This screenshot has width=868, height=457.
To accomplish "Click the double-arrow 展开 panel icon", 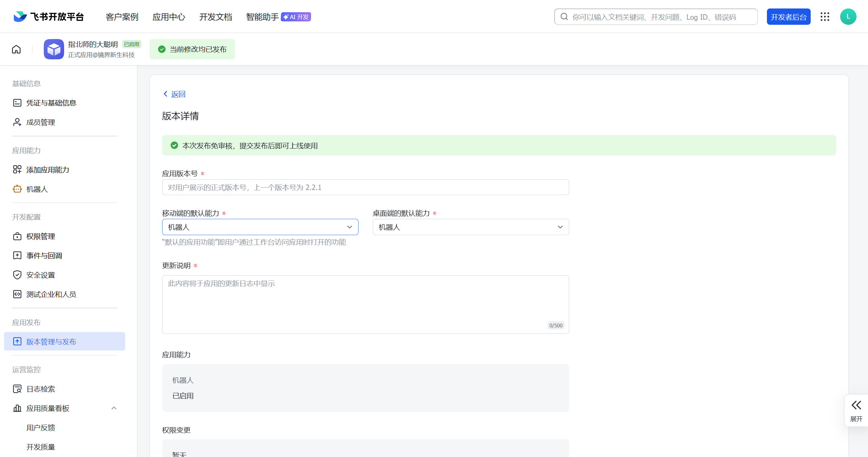I will (856, 405).
